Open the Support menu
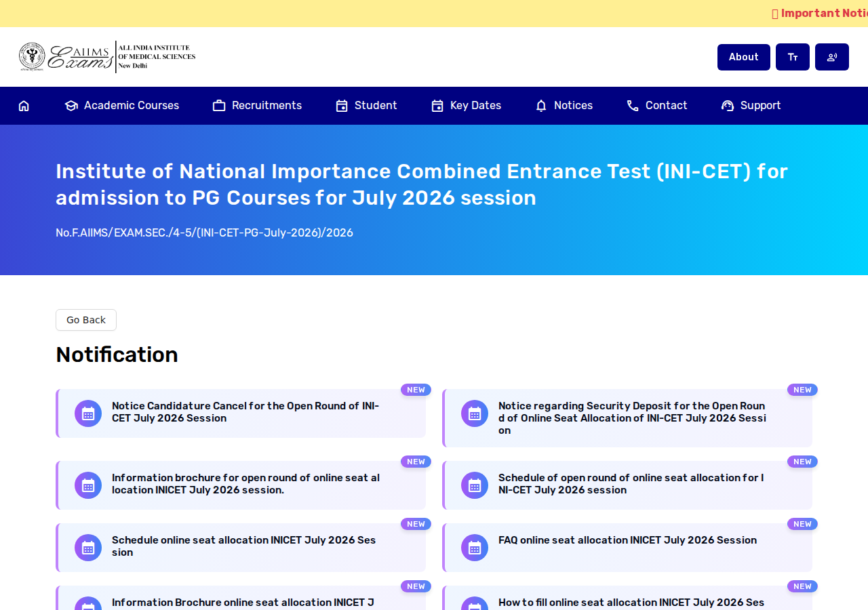 click(751, 106)
